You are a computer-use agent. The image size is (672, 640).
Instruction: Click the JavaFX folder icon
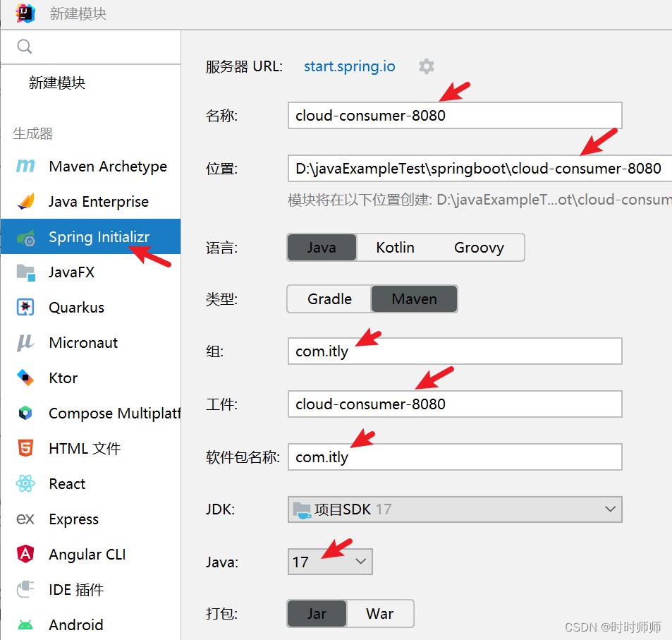(25, 272)
